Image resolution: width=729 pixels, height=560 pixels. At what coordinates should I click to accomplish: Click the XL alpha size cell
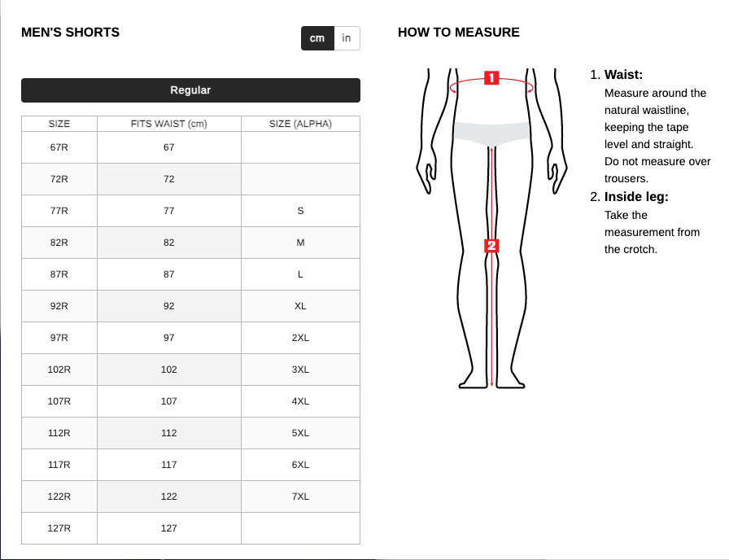coord(300,306)
